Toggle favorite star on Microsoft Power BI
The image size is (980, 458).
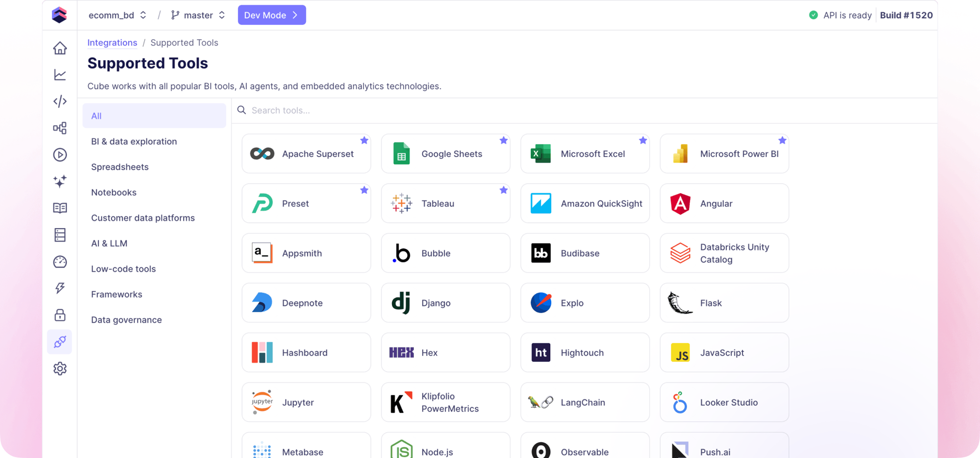782,140
